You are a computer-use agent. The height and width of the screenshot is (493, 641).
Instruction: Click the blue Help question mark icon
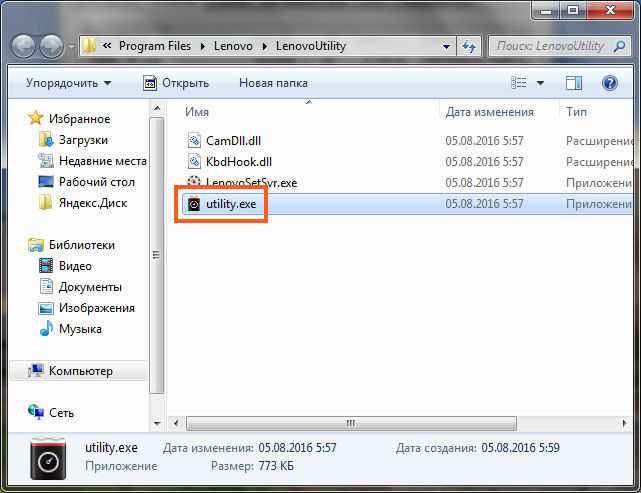click(x=610, y=83)
